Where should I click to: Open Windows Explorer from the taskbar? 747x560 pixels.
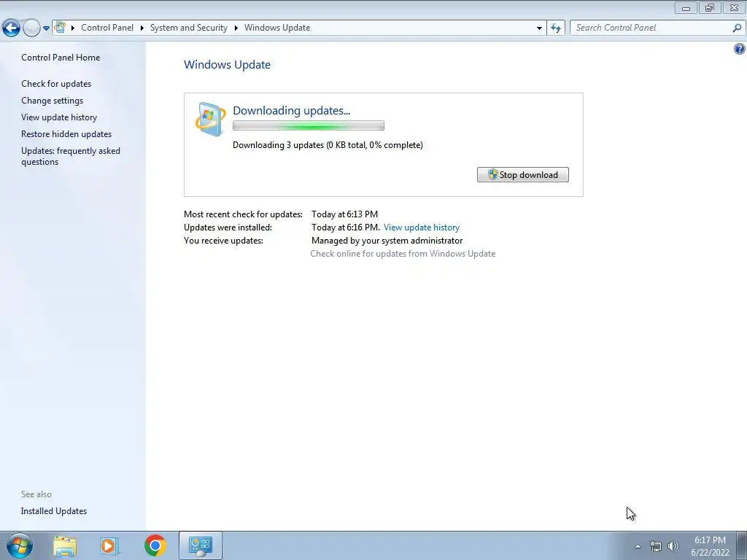(x=65, y=545)
